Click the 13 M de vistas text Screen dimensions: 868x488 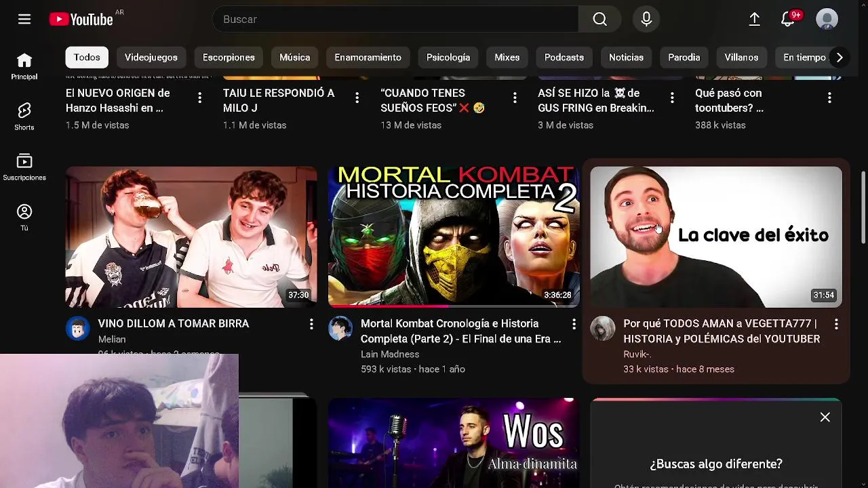pyautogui.click(x=411, y=125)
